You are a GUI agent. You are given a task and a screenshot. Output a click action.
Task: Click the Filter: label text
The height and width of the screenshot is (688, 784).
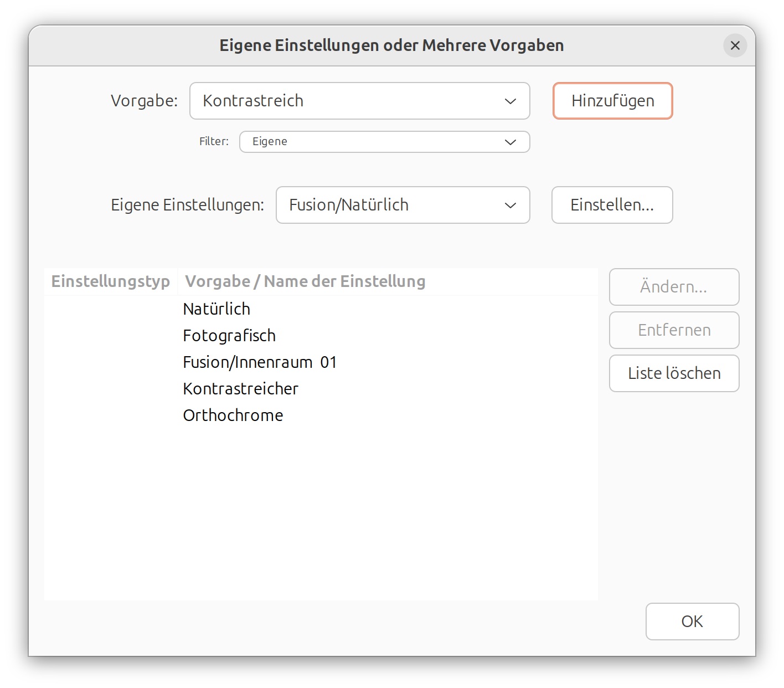(x=214, y=142)
